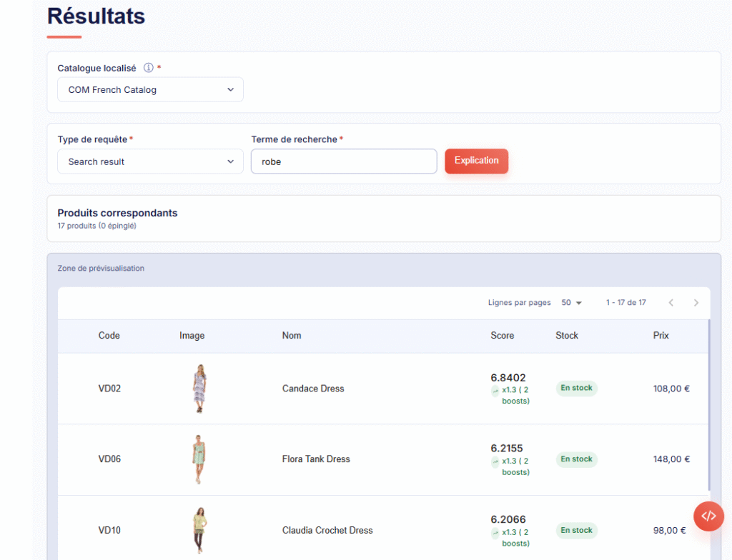Viewport: 732px width, 560px height.
Task: Open the Flora Tank Dress product image
Action: pyautogui.click(x=199, y=459)
